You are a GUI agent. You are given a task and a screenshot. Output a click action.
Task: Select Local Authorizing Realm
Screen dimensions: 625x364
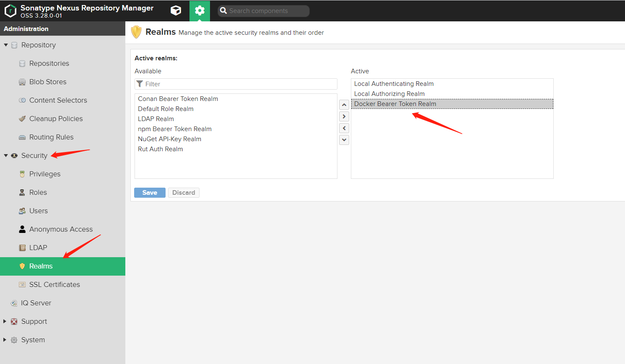pyautogui.click(x=452, y=94)
